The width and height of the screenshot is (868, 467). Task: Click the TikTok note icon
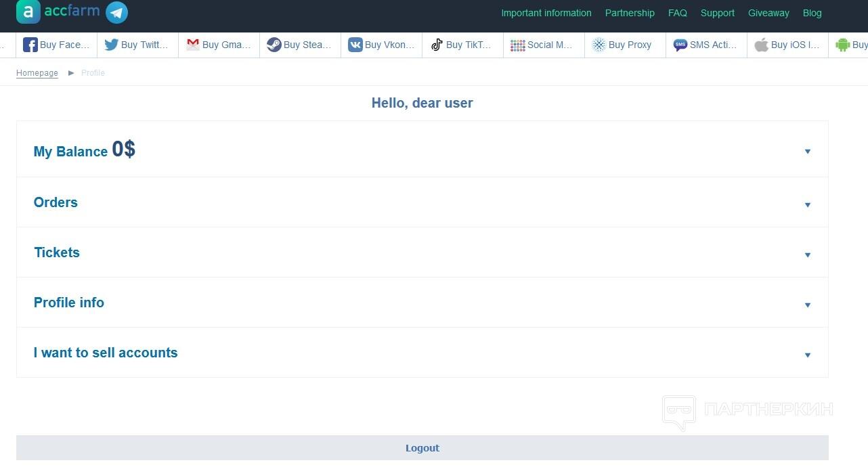437,45
